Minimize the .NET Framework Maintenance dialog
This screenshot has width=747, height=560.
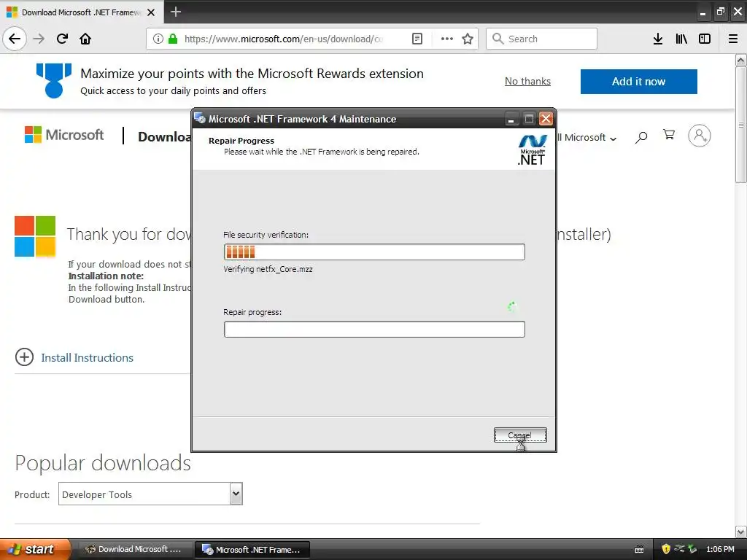pos(511,119)
